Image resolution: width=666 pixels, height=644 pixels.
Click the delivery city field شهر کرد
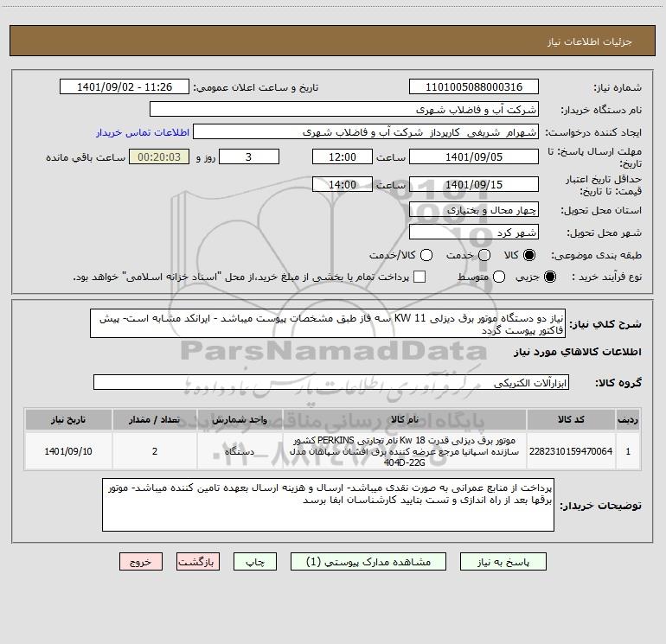474,233
